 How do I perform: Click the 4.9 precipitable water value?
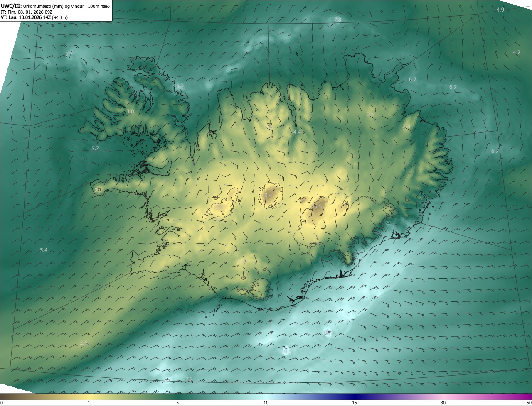pyautogui.click(x=500, y=10)
